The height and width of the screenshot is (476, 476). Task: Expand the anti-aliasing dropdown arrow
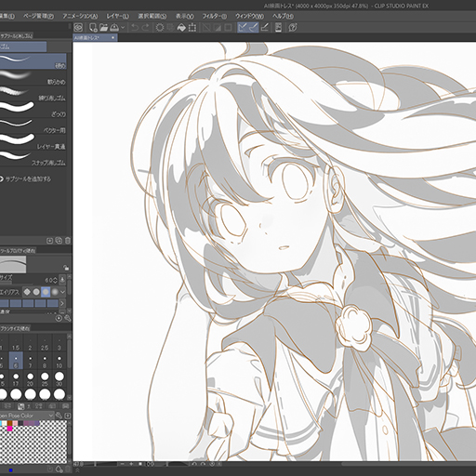point(63,292)
